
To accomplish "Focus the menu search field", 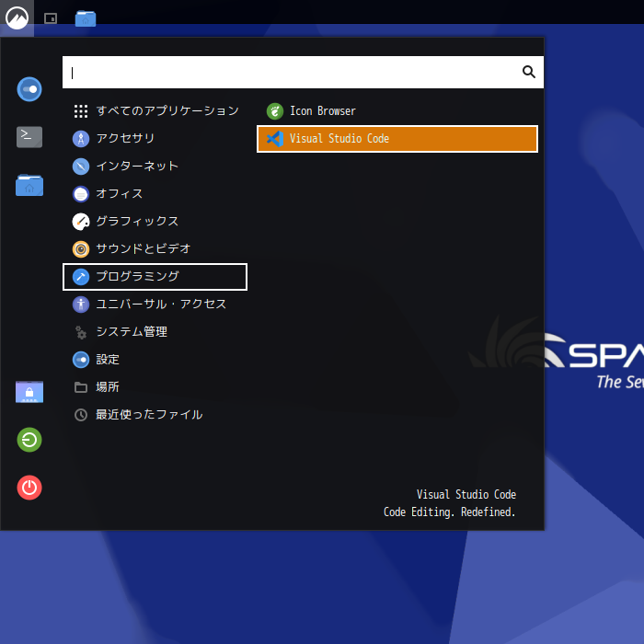I will (x=303, y=73).
